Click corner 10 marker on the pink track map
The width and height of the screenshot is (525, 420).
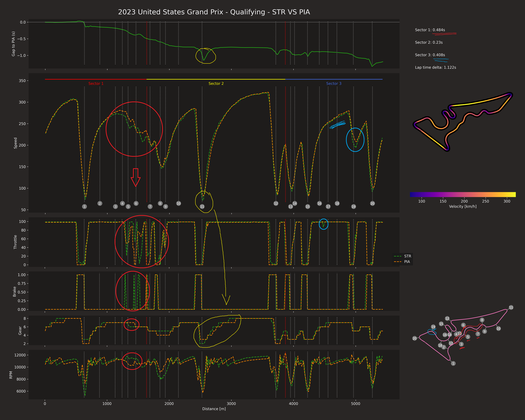pos(498,328)
